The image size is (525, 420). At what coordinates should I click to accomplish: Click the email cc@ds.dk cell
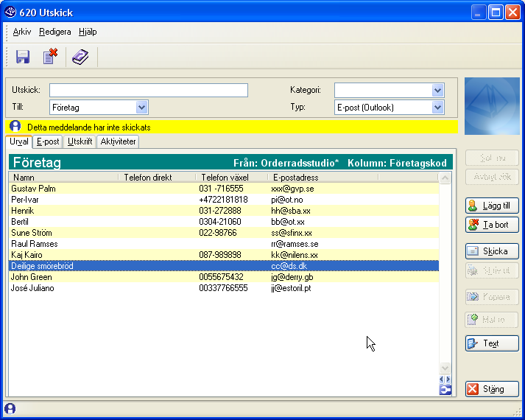coord(289,266)
